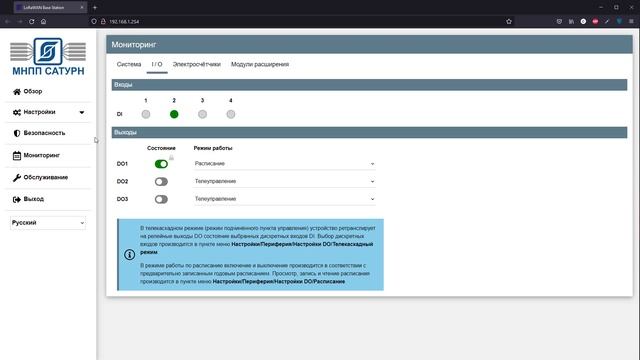640x360 pixels.
Task: Select the LoRaWAN Base Station browser tab
Action: tap(50, 7)
